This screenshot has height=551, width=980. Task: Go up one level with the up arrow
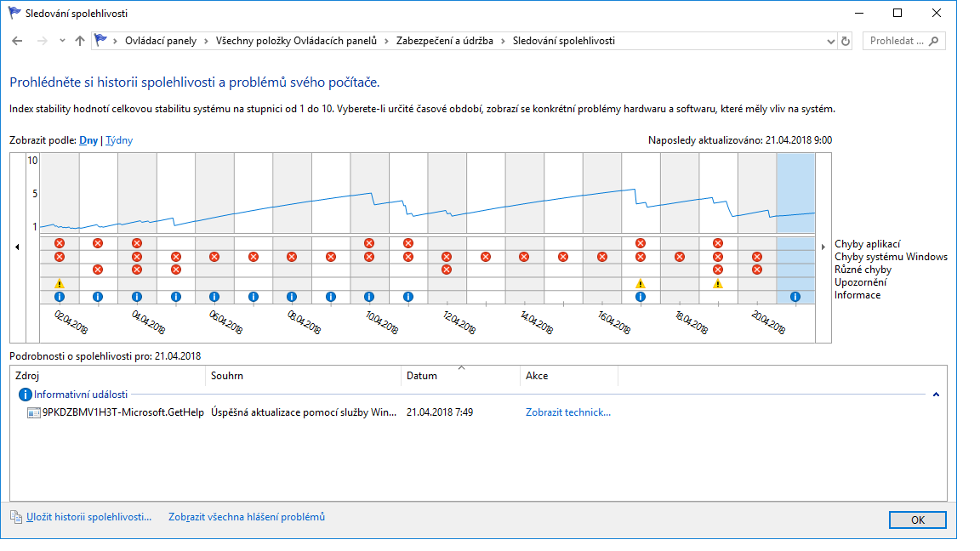click(80, 41)
